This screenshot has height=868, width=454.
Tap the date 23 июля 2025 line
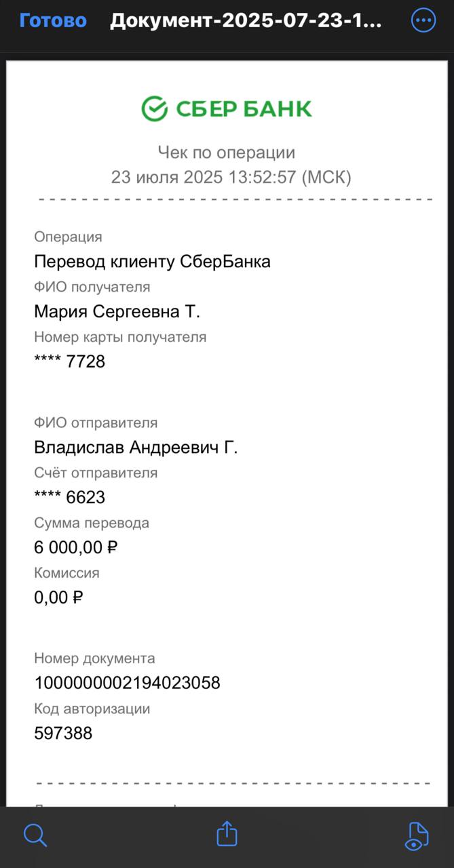[x=231, y=178]
